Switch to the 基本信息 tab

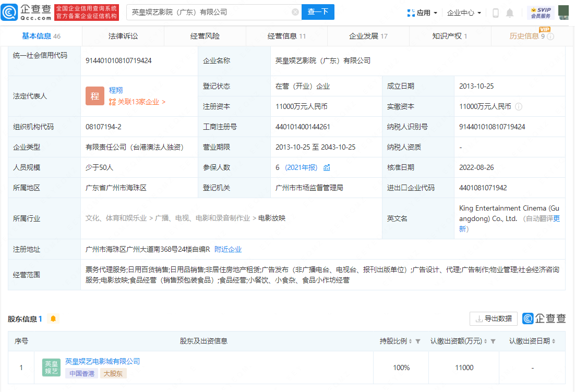pyautogui.click(x=41, y=36)
